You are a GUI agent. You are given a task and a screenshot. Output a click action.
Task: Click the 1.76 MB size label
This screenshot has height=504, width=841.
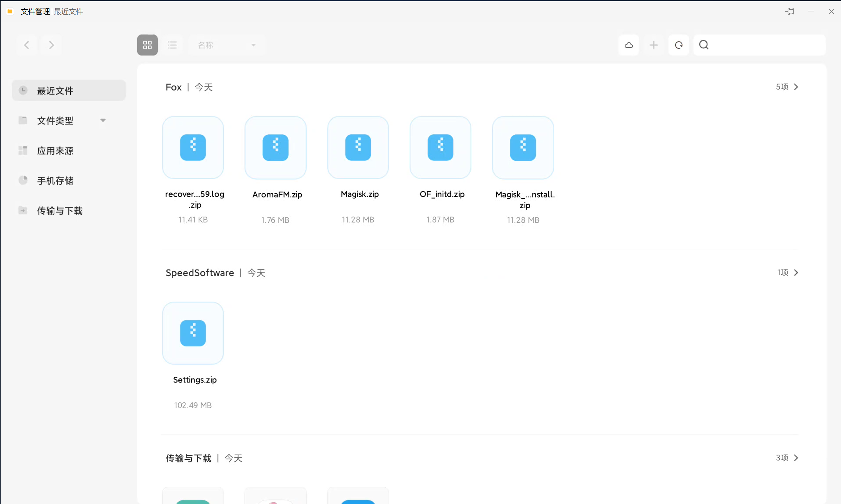(x=275, y=220)
